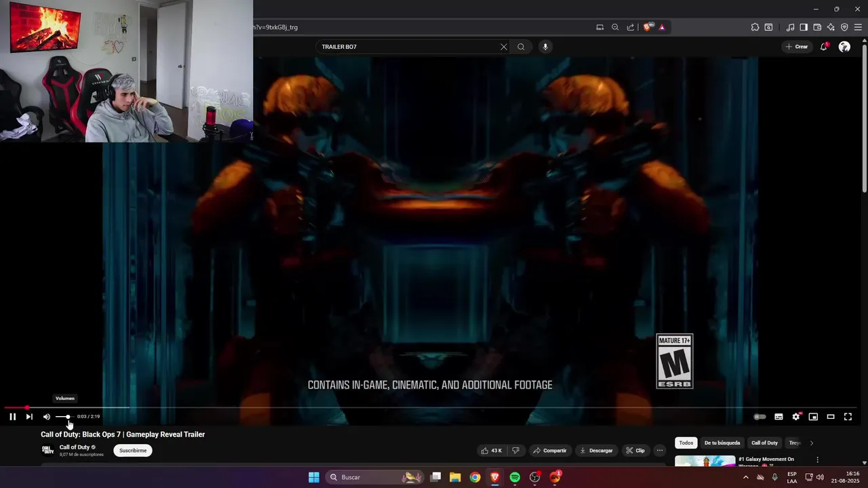Viewport: 868px width, 488px height.
Task: Click the Compartir share button
Action: pyautogui.click(x=550, y=451)
